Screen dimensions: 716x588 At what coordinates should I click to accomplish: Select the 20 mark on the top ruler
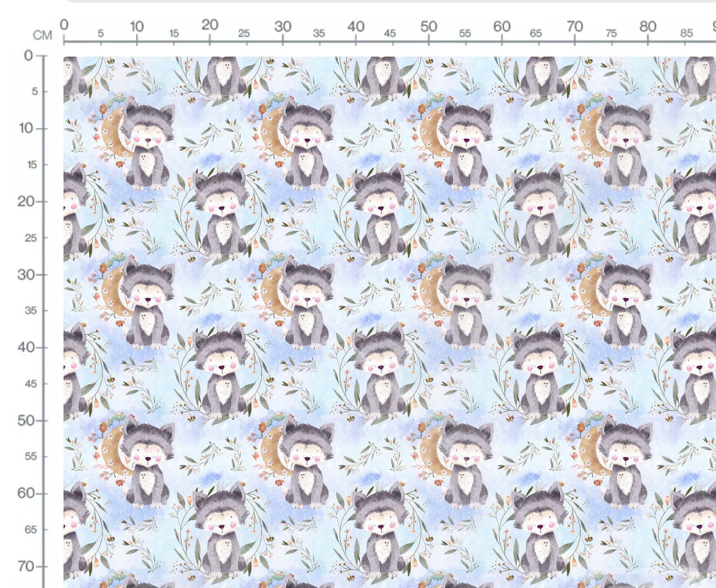tap(209, 25)
